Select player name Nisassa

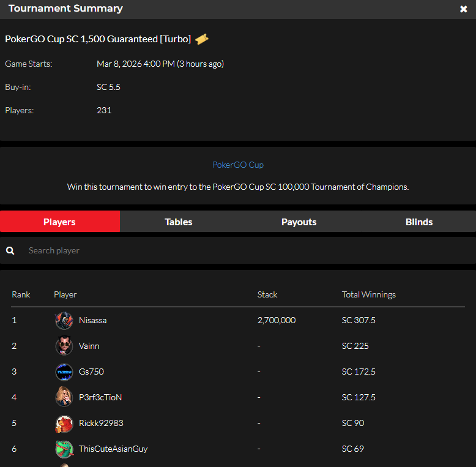pyautogui.click(x=92, y=320)
